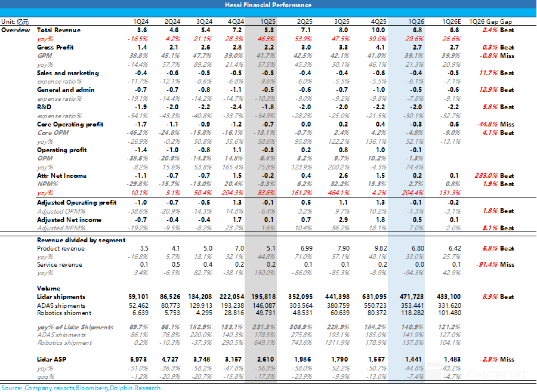Image resolution: width=537 pixels, height=392 pixels.
Task: Click Lidar shipments 1Q26 value '471,723'
Action: 412,297
